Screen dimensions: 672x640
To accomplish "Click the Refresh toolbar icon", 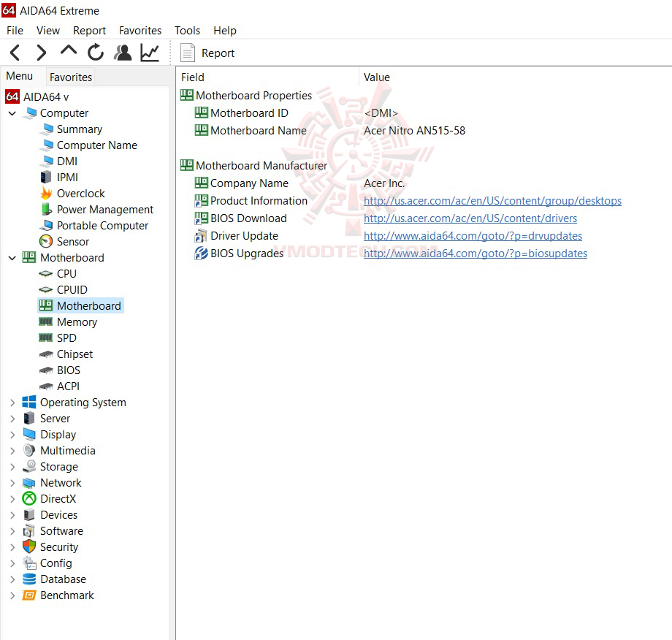I will 96,53.
